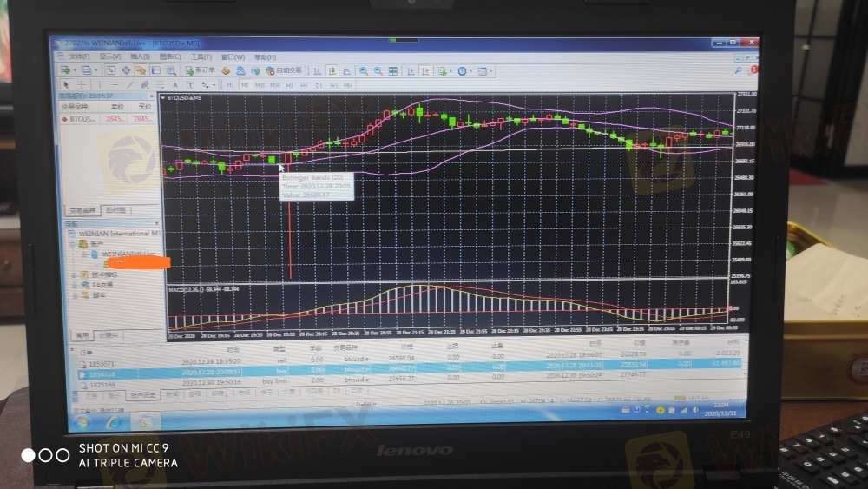Open the 插入(I) menu

(140, 56)
